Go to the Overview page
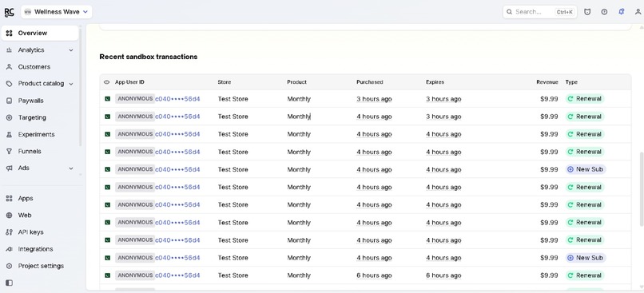The width and height of the screenshot is (644, 293). [40, 33]
